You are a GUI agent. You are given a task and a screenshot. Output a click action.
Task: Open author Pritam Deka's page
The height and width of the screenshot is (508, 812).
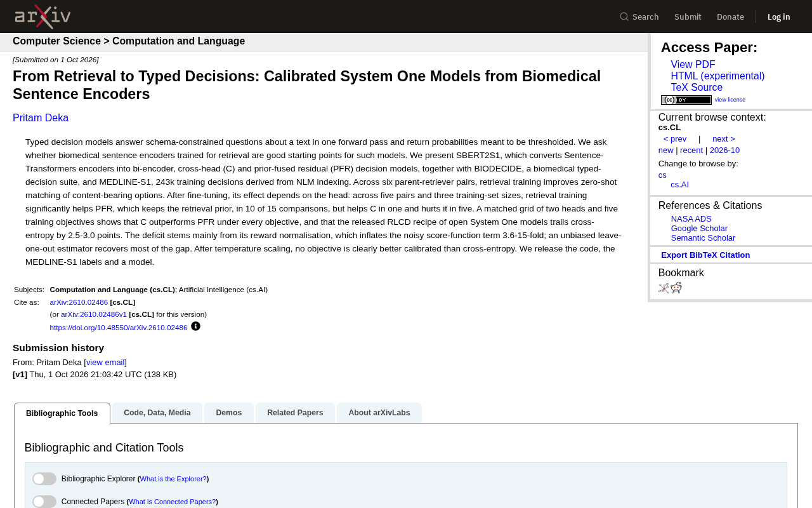[x=41, y=118]
